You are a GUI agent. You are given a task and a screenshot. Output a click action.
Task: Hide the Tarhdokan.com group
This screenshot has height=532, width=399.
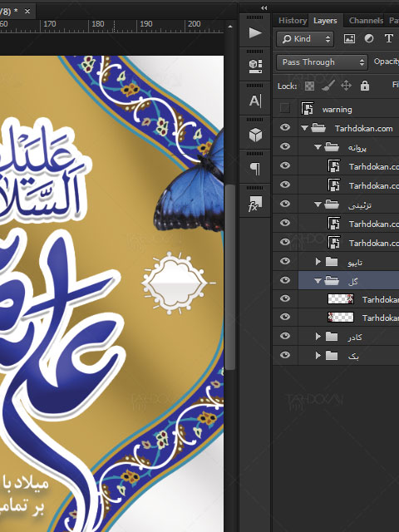point(285,127)
